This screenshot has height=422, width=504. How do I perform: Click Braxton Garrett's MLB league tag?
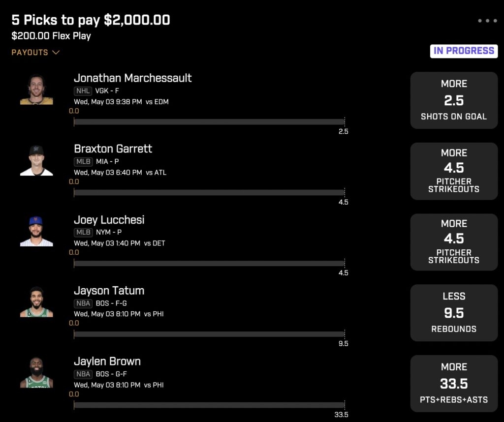(83, 161)
